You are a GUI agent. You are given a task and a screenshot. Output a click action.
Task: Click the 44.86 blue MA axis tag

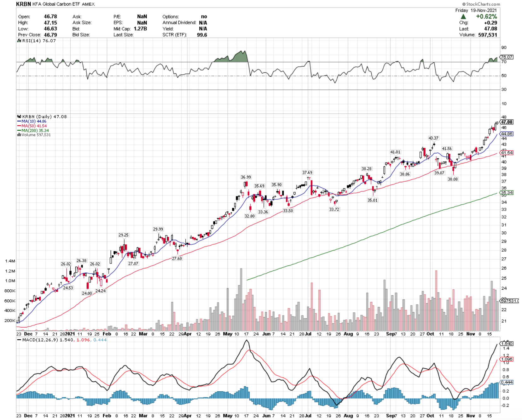507,134
